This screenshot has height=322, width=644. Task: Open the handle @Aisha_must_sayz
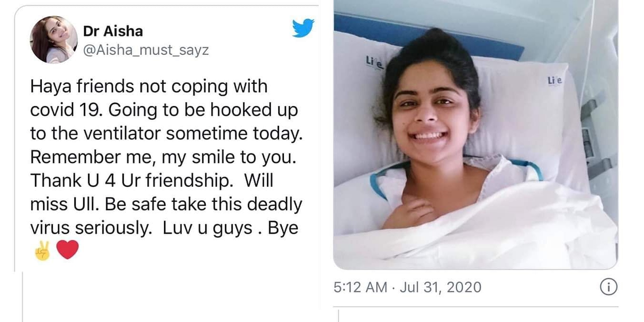146,50
